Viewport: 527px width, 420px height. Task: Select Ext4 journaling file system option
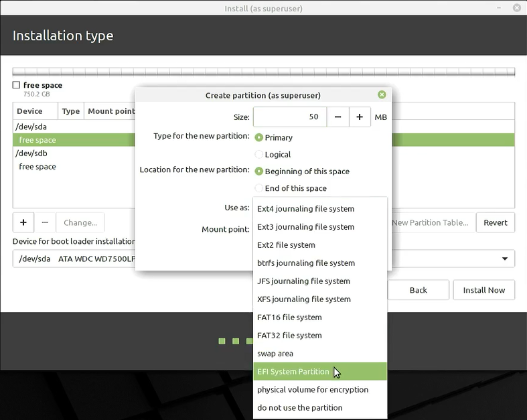point(306,208)
